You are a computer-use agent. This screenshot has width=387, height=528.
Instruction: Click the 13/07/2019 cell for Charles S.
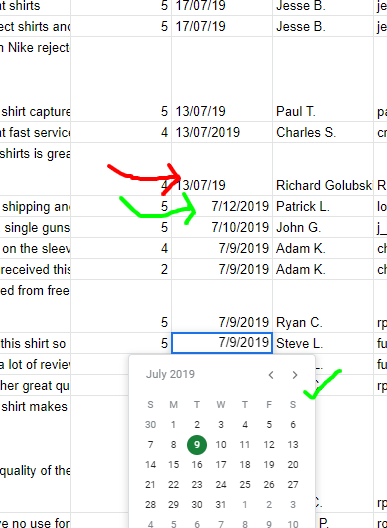tap(222, 132)
